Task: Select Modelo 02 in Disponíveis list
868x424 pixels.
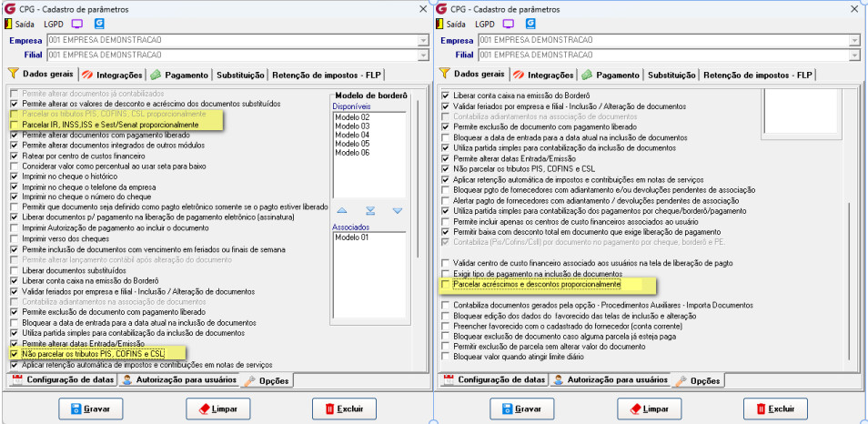Action: coord(352,117)
